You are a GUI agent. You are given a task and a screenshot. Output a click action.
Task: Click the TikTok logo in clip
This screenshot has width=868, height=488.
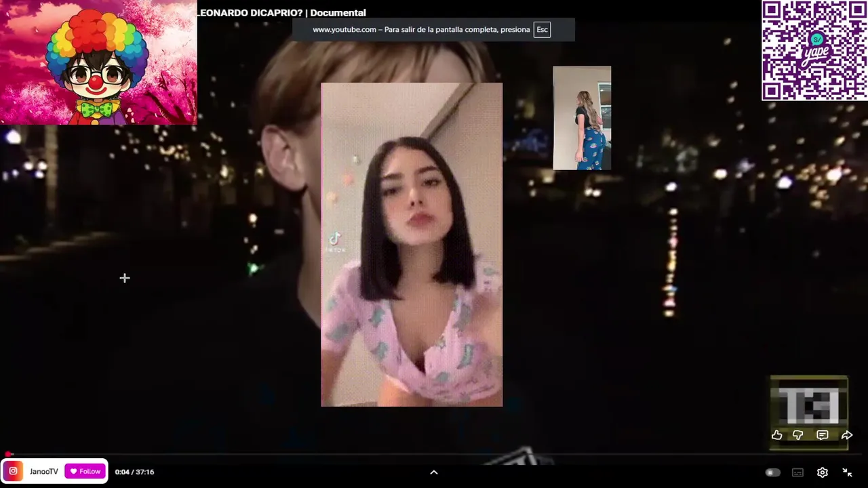pos(335,242)
